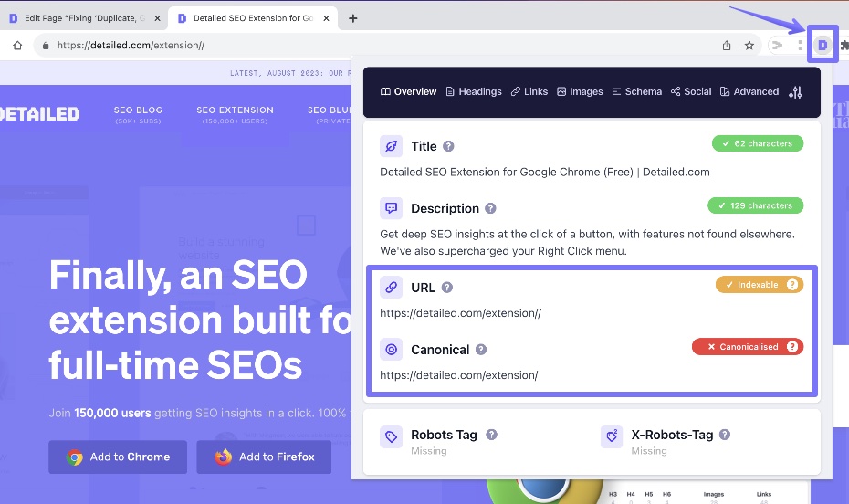Image resolution: width=849 pixels, height=504 pixels.
Task: Click the Title planet icon
Action: [391, 146]
